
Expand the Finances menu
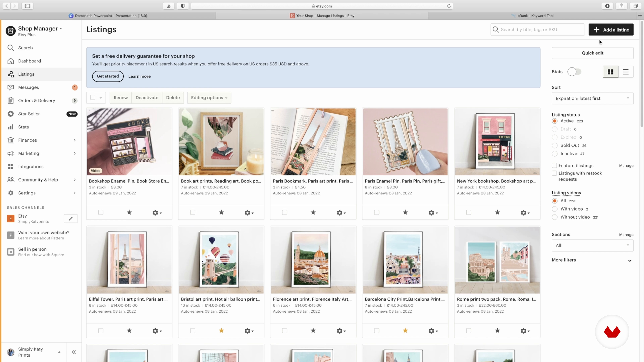41,140
